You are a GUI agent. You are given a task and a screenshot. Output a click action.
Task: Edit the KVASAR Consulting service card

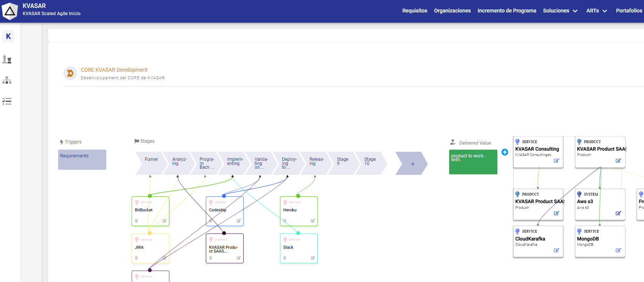pyautogui.click(x=556, y=161)
